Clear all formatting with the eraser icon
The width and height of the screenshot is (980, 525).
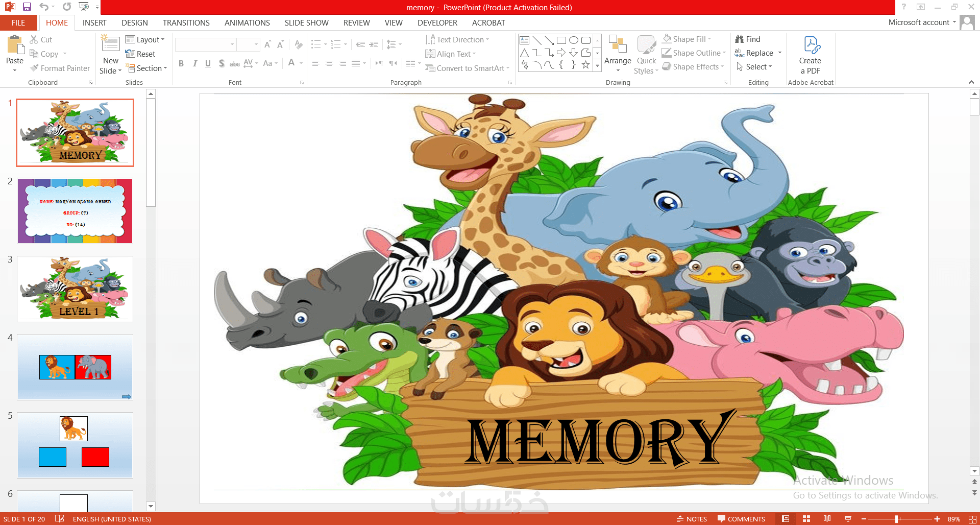(299, 45)
